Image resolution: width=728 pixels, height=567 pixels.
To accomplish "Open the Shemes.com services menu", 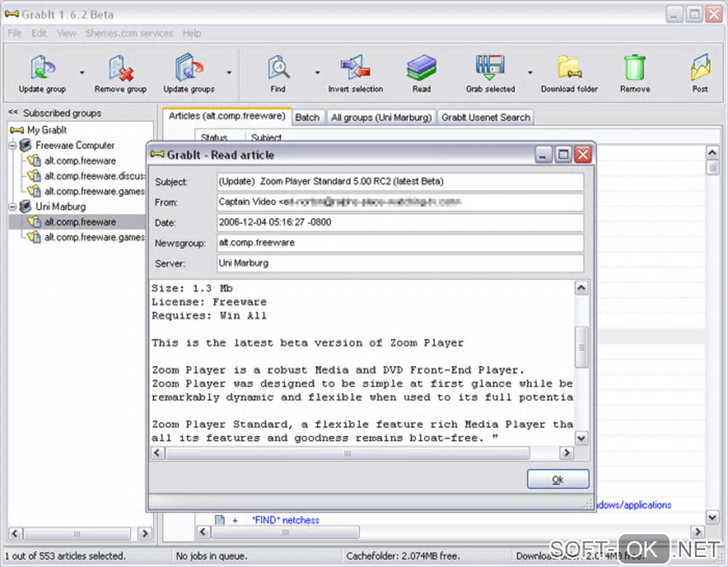I will [129, 34].
